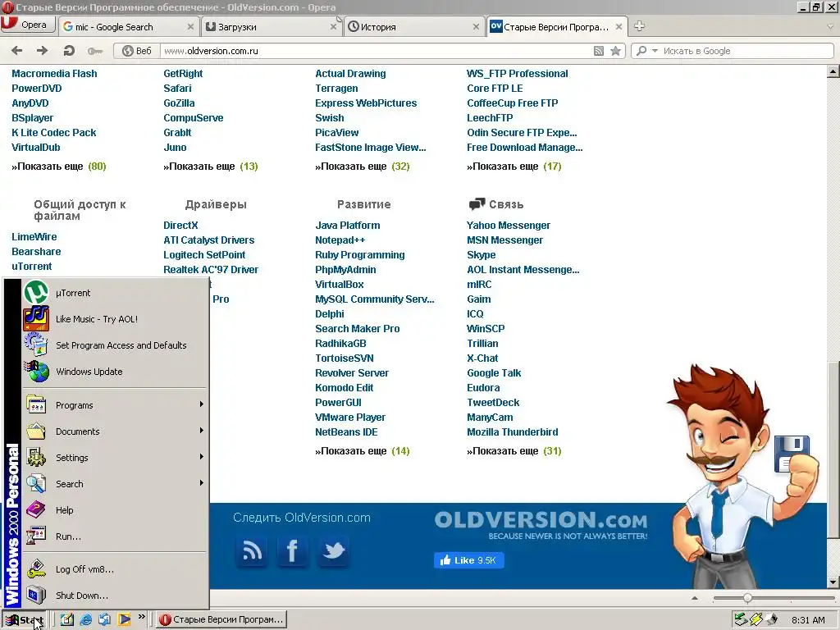
Task: Open the Macromedia Flash link
Action: tap(55, 73)
